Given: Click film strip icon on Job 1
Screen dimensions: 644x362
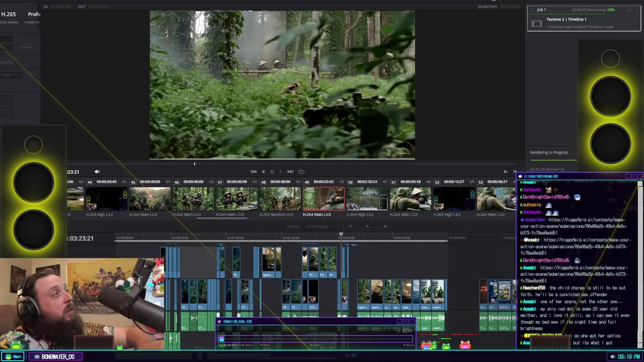Looking at the screenshot, I should 537,23.
